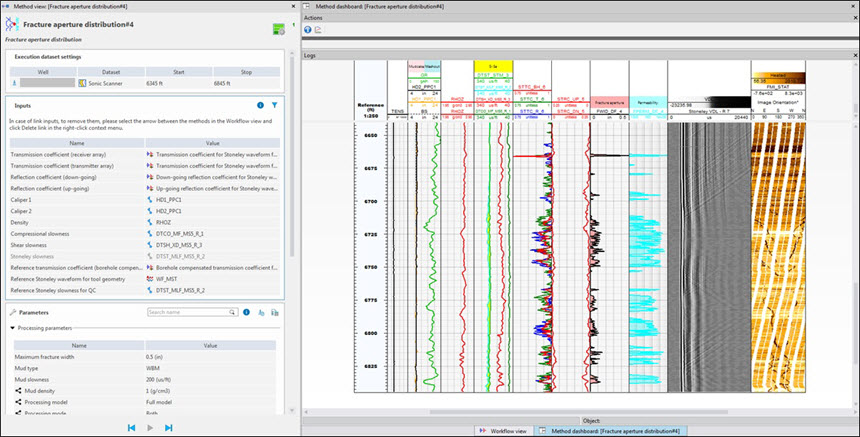Click the Well column header
860x437 pixels.
[x=43, y=72]
